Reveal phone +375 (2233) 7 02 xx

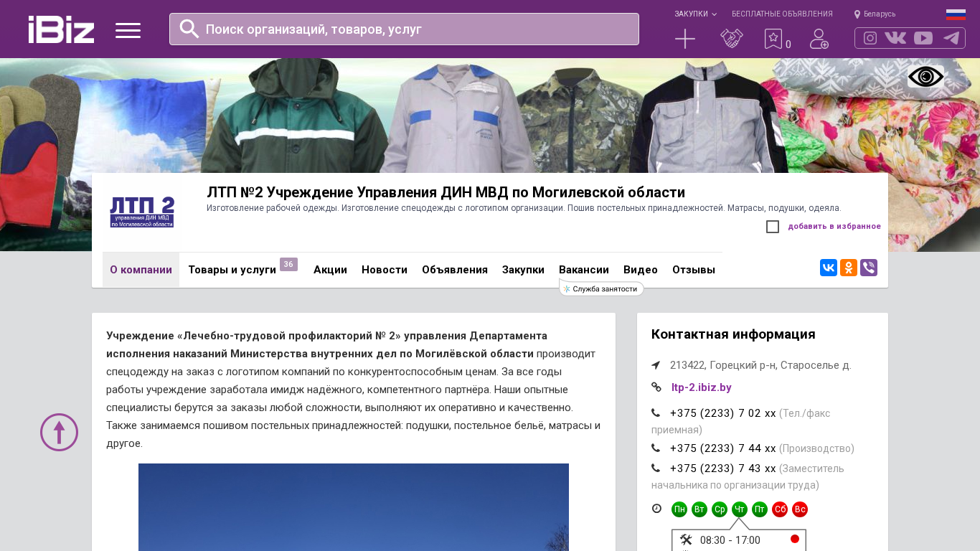tap(723, 413)
